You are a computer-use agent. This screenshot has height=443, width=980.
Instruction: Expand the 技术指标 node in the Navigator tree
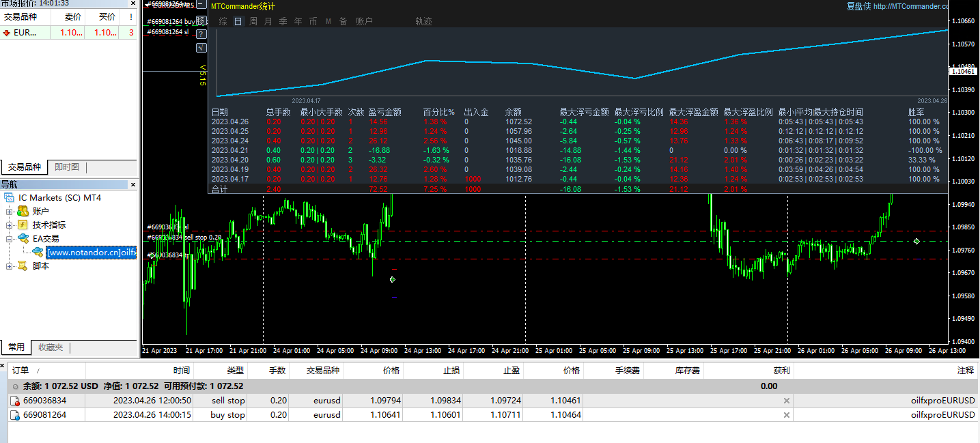click(9, 225)
